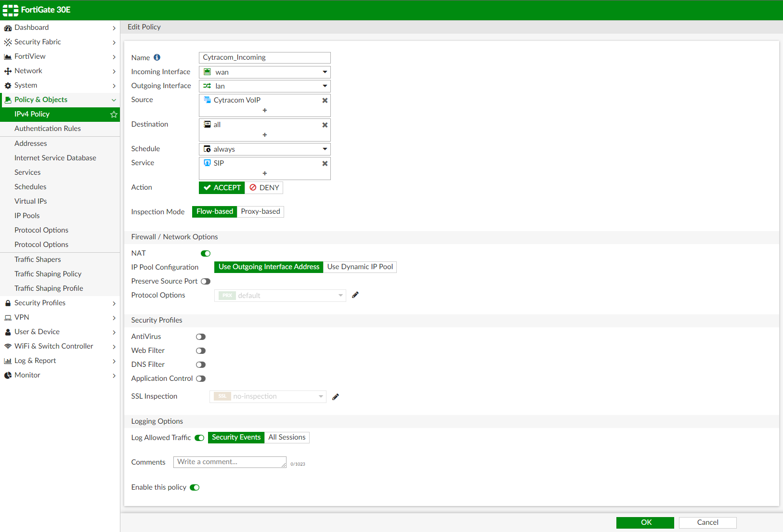The image size is (783, 532).
Task: Toggle Enable this policy switch
Action: [195, 487]
